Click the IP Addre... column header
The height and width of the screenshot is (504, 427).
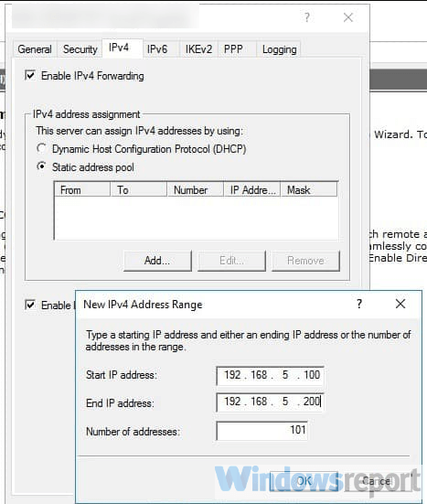pos(252,189)
